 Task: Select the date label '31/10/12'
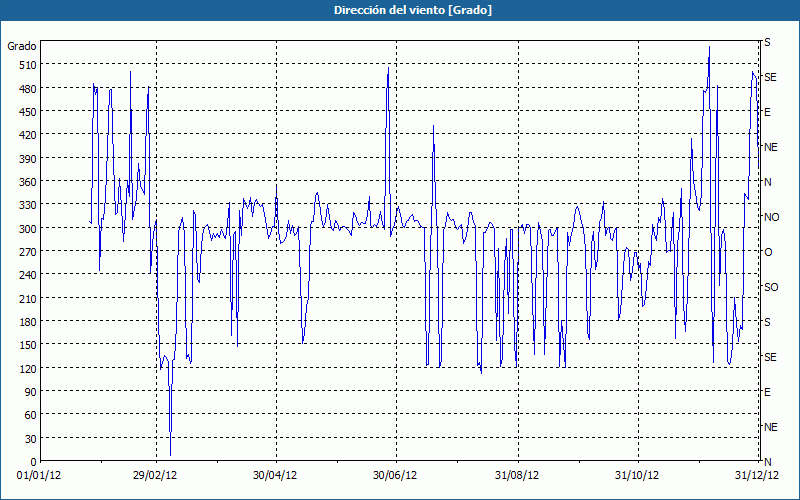637,476
